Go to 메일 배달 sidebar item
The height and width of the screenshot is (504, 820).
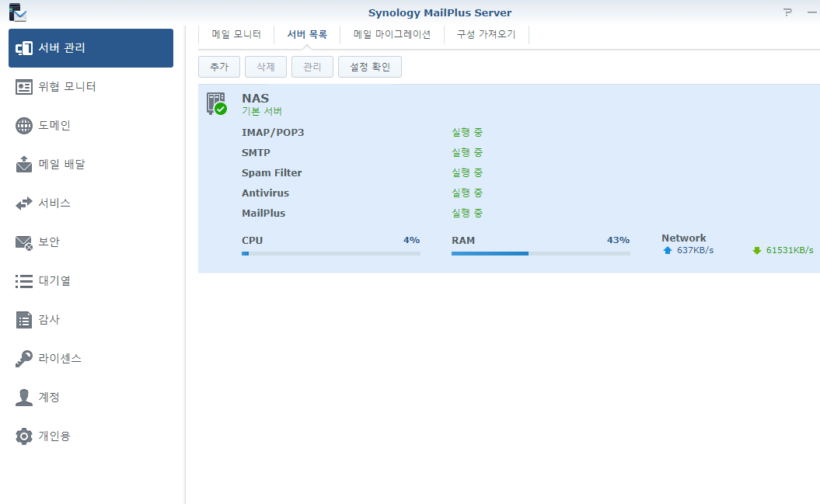coord(91,165)
